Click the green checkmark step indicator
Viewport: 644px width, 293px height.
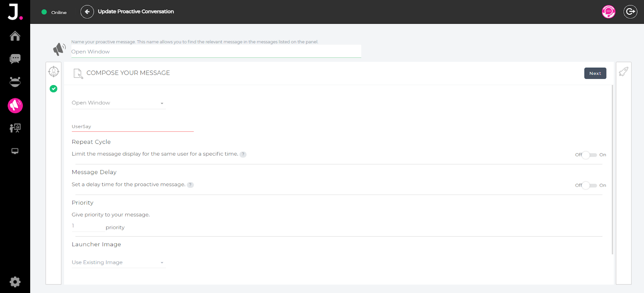point(54,89)
